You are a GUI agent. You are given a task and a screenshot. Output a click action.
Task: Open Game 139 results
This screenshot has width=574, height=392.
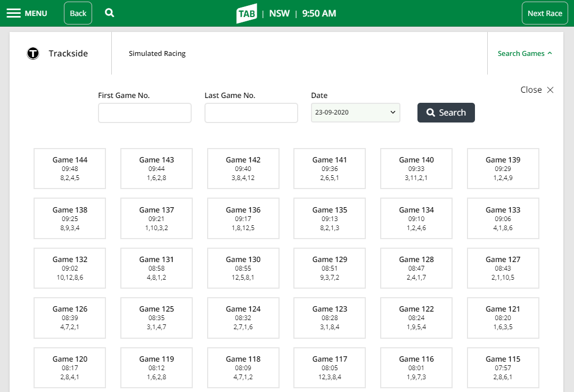[503, 169]
